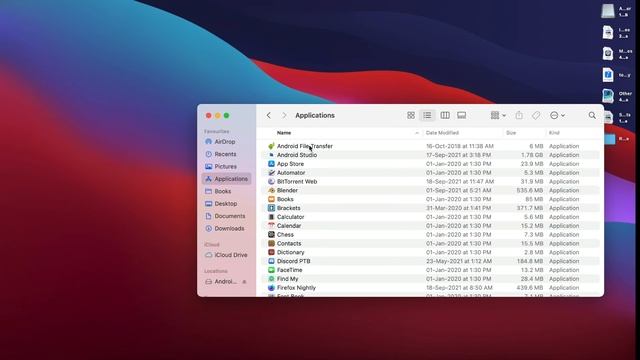Select the Android volume in Locations

click(222, 282)
